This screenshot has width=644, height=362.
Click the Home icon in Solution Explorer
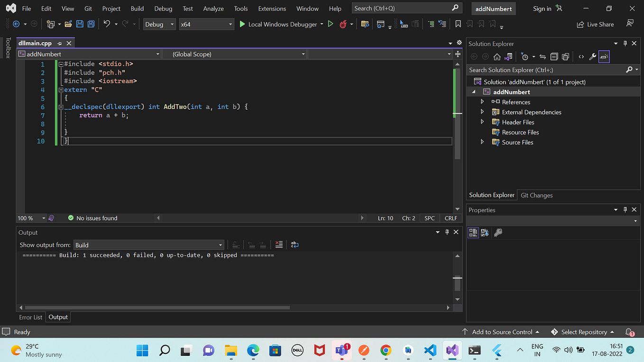[x=497, y=57]
